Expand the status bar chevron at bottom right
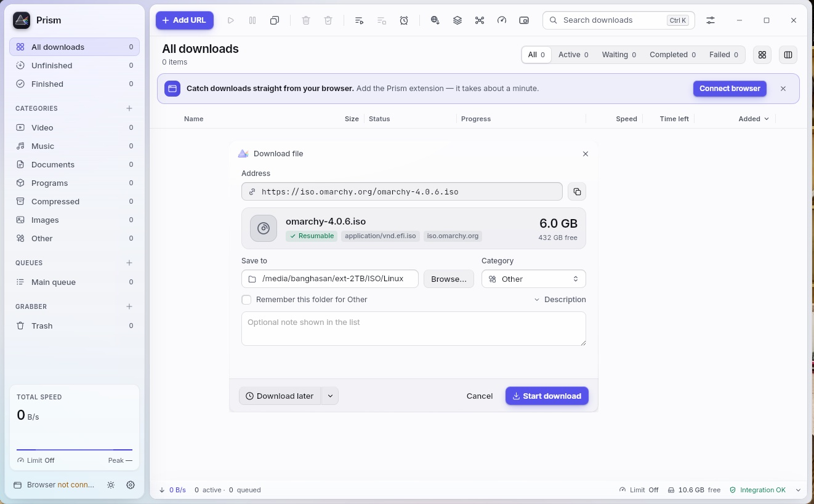Viewport: 814px width, 504px height. (799, 490)
